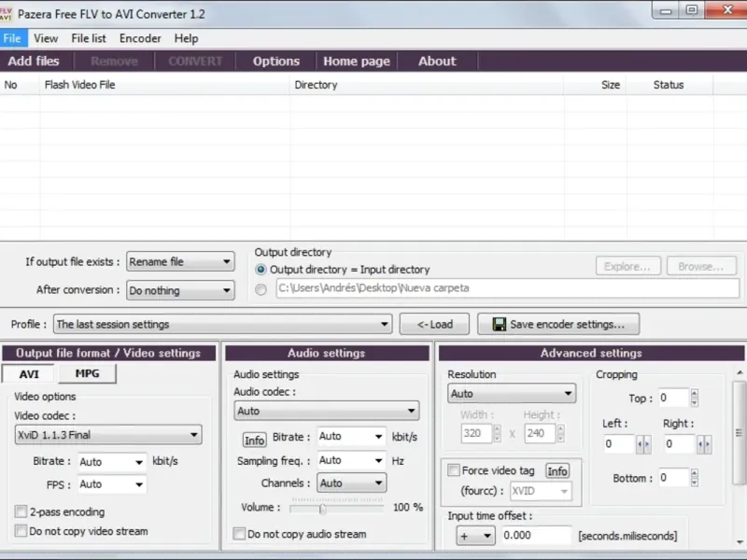
Task: Click the Height value field
Action: pos(540,433)
